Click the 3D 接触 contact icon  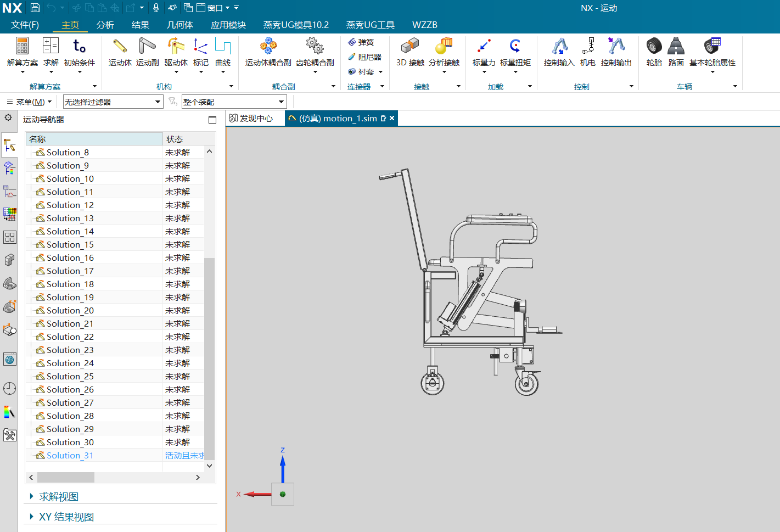[410, 46]
